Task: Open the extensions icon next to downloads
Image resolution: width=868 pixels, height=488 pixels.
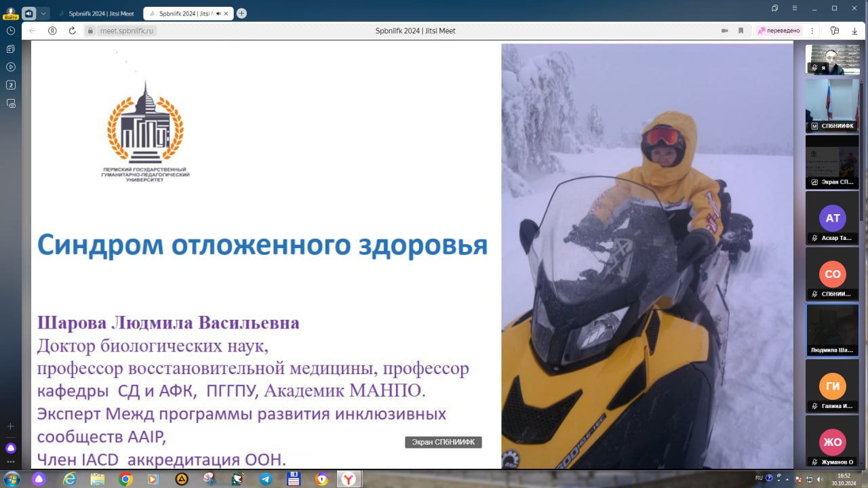Action: (834, 30)
